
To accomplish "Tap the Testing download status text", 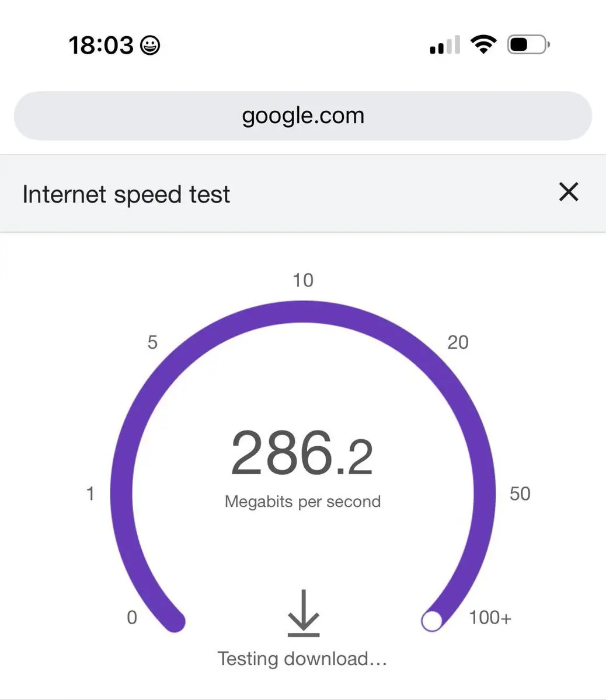I will [302, 659].
